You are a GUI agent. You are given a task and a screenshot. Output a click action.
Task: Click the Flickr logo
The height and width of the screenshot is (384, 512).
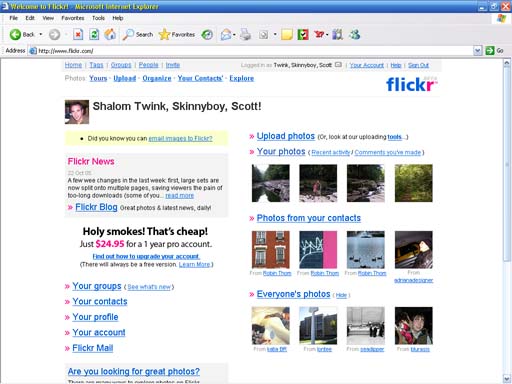(x=412, y=84)
